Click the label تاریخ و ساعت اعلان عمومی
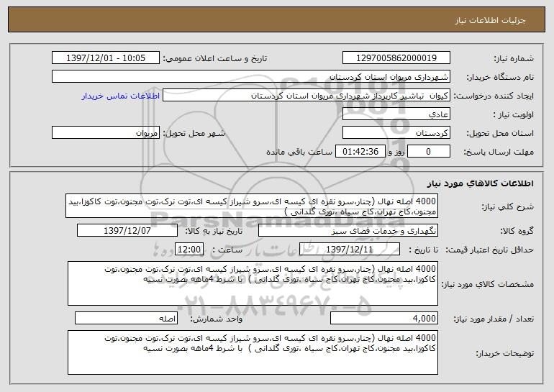Image resolution: width=554 pixels, height=392 pixels. tap(215, 58)
